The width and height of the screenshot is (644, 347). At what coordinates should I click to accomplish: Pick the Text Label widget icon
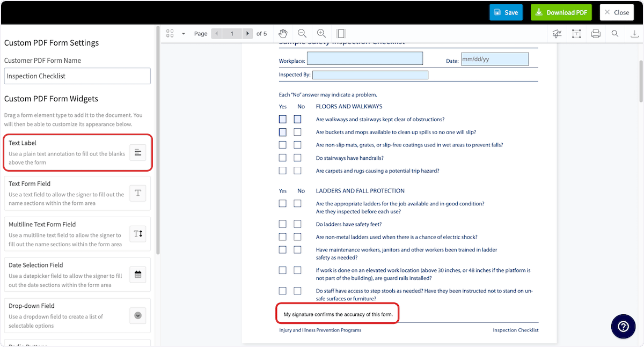click(x=138, y=153)
